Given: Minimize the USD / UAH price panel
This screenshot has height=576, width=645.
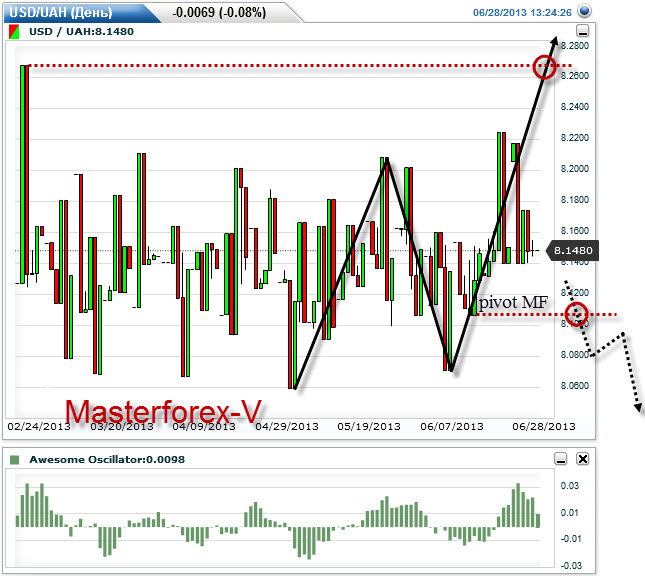Looking at the screenshot, I should 583,32.
